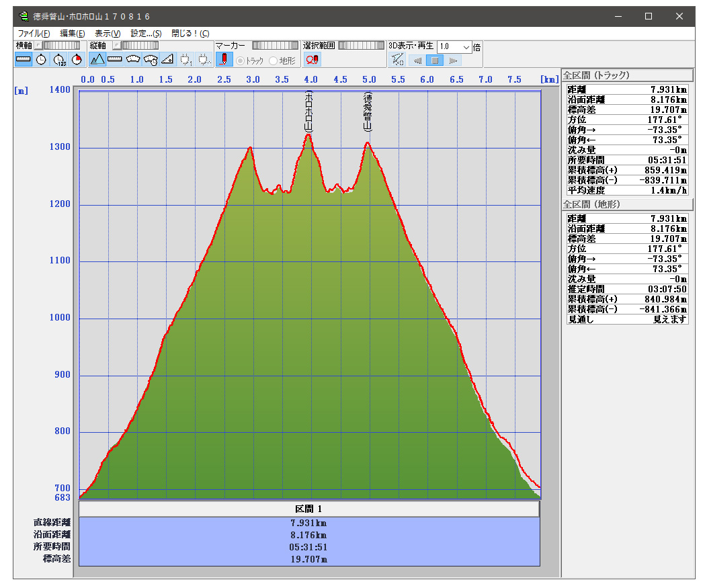Image resolution: width=705 pixels, height=588 pixels.
Task: Click the red marker pin icon
Action: tap(224, 59)
